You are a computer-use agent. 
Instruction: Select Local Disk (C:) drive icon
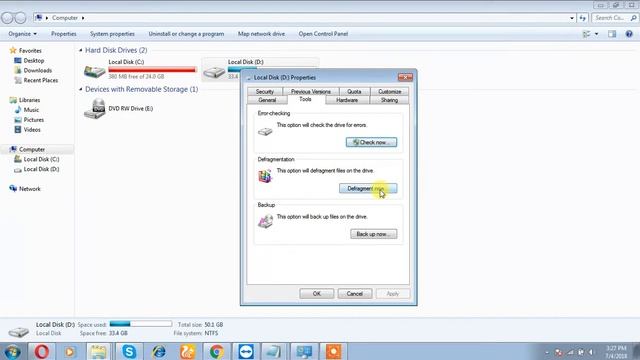[x=95, y=71]
